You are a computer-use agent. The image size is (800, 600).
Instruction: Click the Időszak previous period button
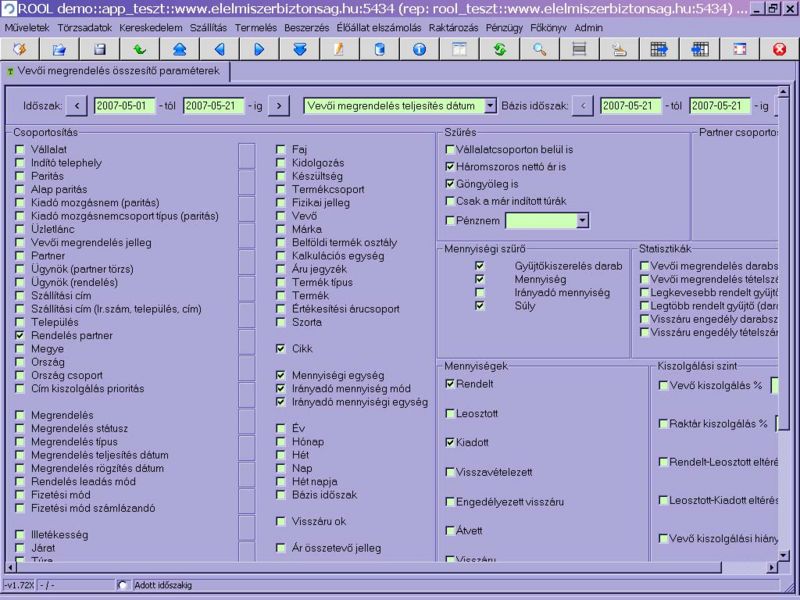click(x=78, y=106)
